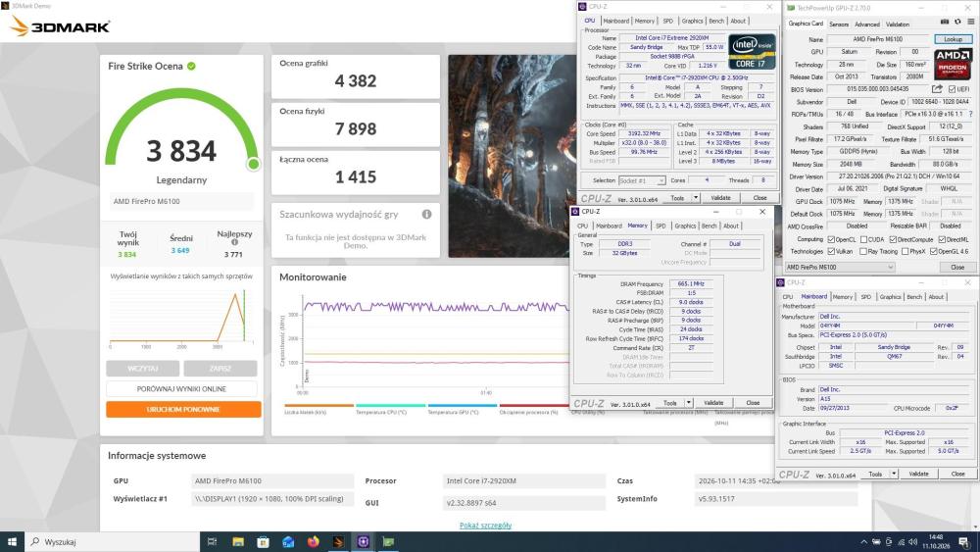Click the Wyszukaj taskbar search box
980x552 pixels.
112,541
